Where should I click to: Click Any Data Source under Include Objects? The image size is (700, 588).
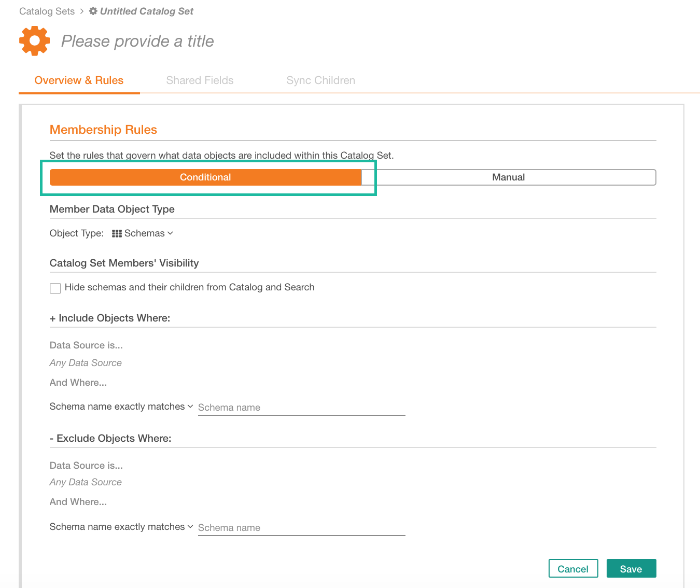86,363
